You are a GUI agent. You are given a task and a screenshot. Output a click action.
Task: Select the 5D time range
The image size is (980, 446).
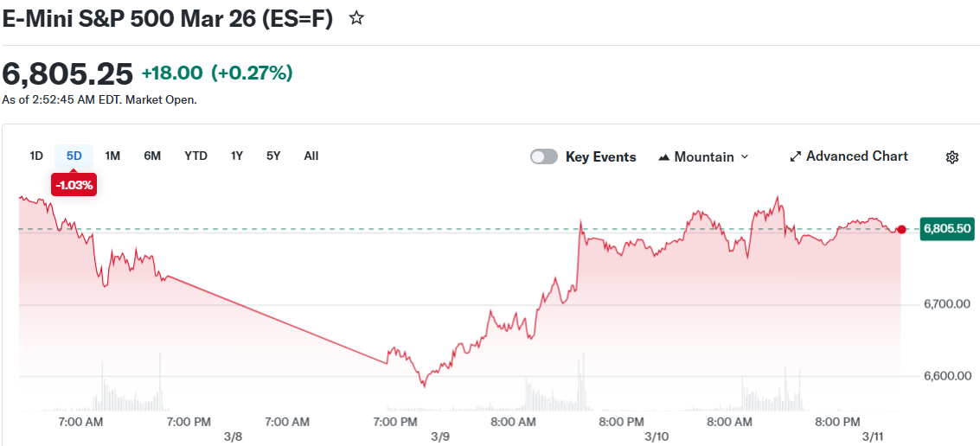tap(74, 156)
